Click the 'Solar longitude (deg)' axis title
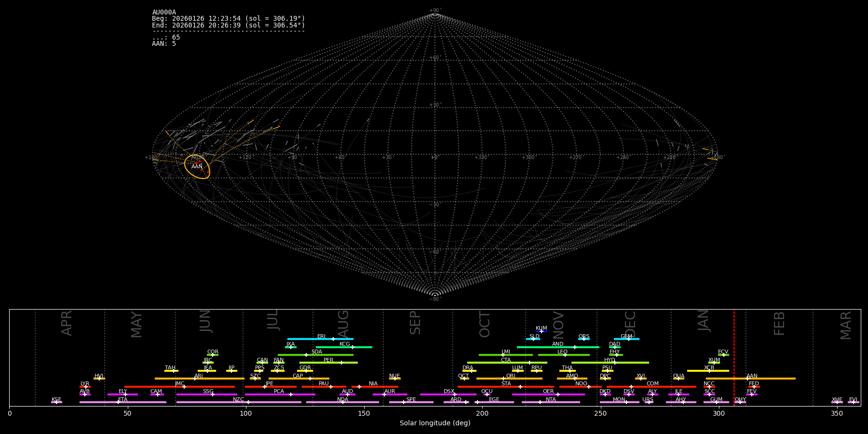Image resolution: width=868 pixels, height=434 pixels. point(435,423)
